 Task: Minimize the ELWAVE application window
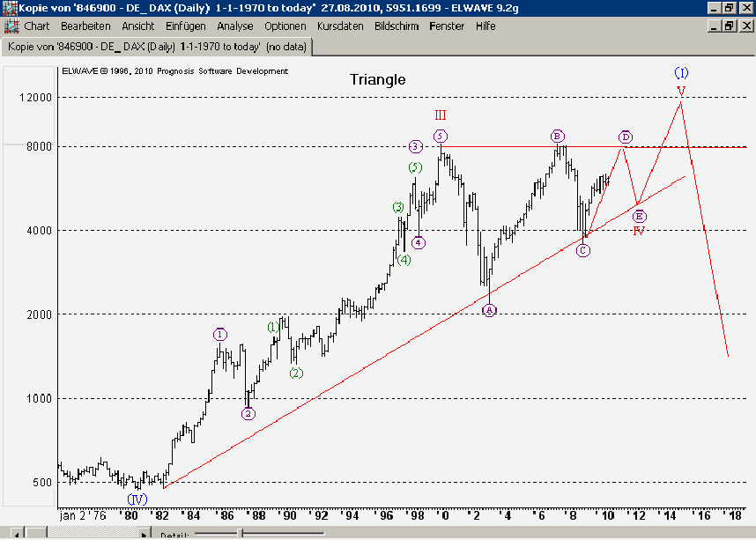click(714, 8)
